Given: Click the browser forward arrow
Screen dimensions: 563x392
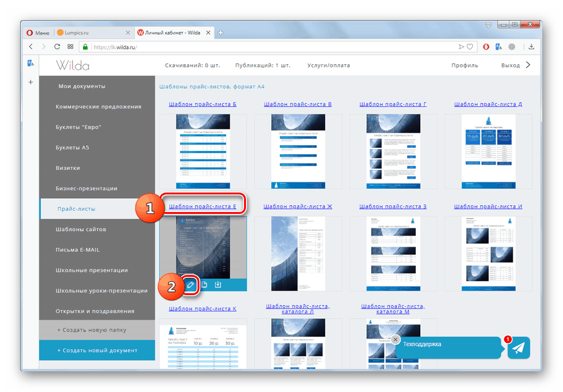Looking at the screenshot, I should pos(44,47).
